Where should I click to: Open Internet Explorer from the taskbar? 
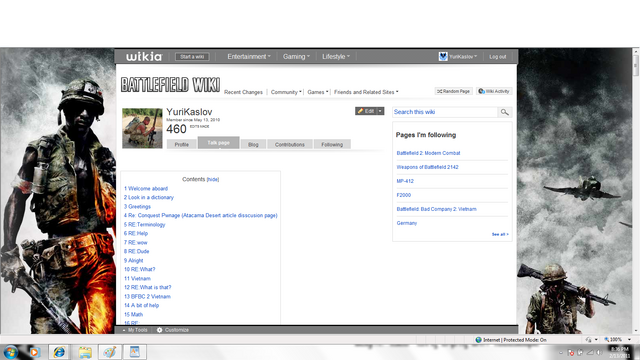click(x=59, y=352)
